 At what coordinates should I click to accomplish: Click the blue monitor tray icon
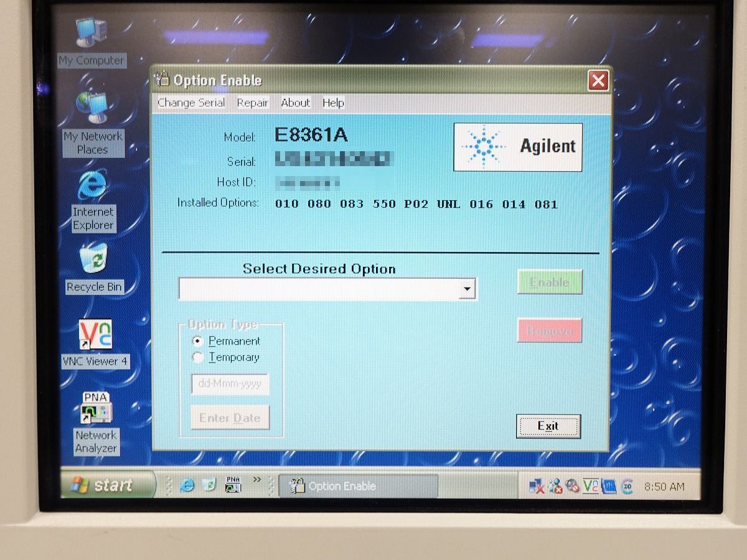point(609,487)
